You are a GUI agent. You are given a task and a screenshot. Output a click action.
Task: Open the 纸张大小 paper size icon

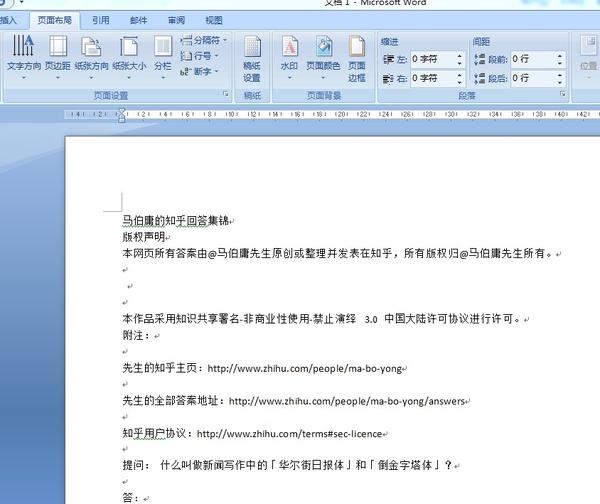(x=129, y=57)
